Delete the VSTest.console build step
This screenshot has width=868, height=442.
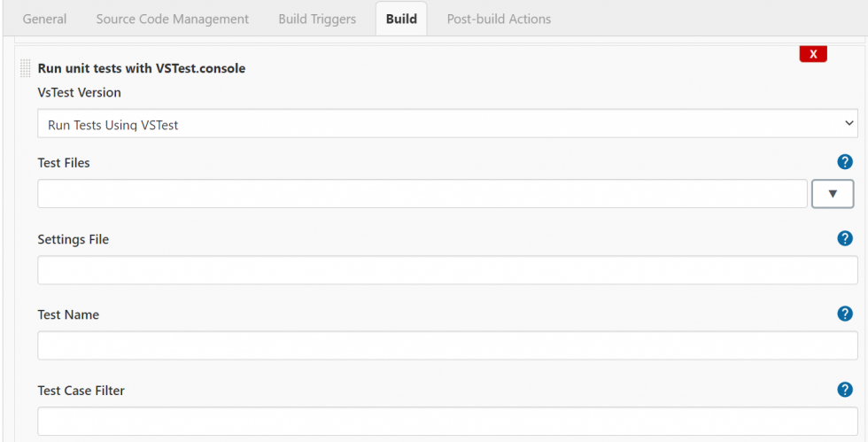pos(812,55)
